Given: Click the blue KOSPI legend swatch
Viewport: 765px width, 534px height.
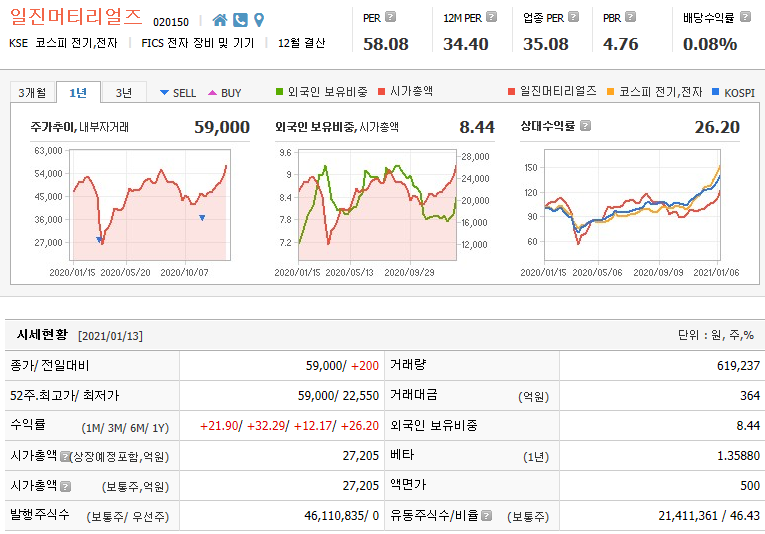Looking at the screenshot, I should click(x=716, y=91).
